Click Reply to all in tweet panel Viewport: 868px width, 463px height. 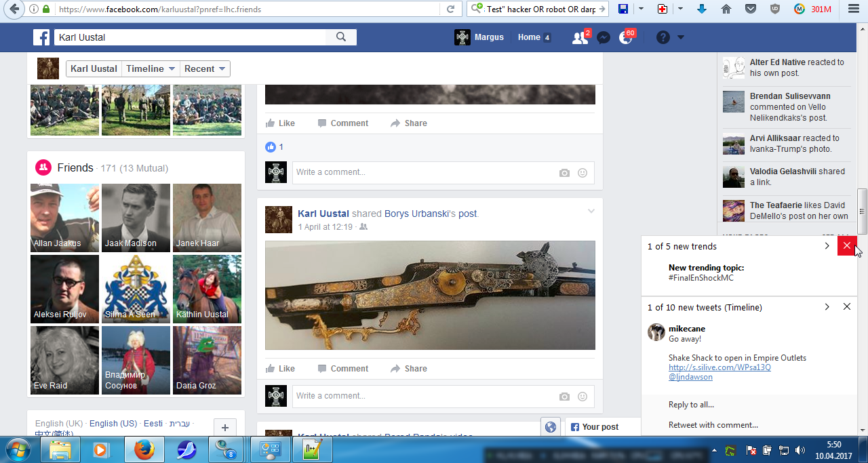click(x=691, y=405)
